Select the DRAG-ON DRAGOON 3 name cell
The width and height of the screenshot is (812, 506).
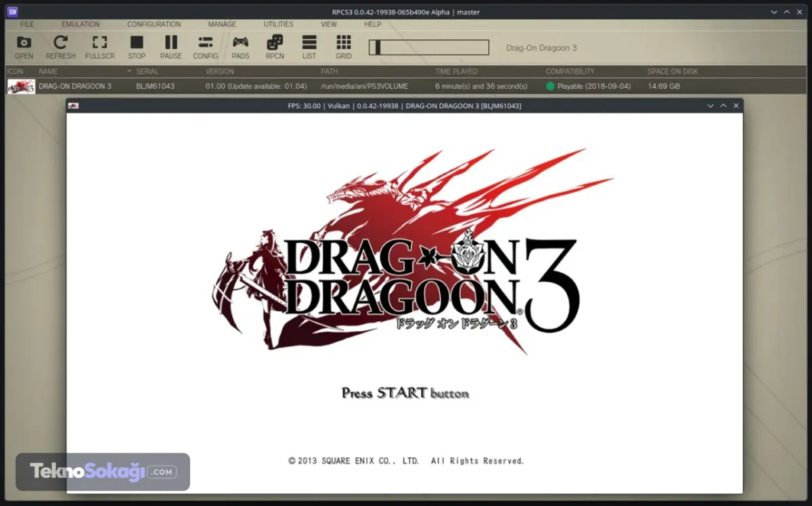(x=75, y=87)
